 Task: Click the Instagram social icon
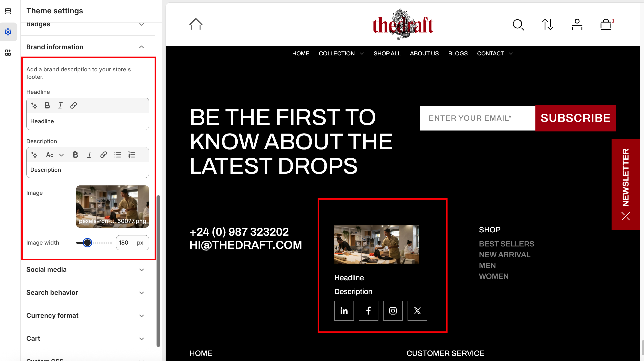pyautogui.click(x=393, y=311)
